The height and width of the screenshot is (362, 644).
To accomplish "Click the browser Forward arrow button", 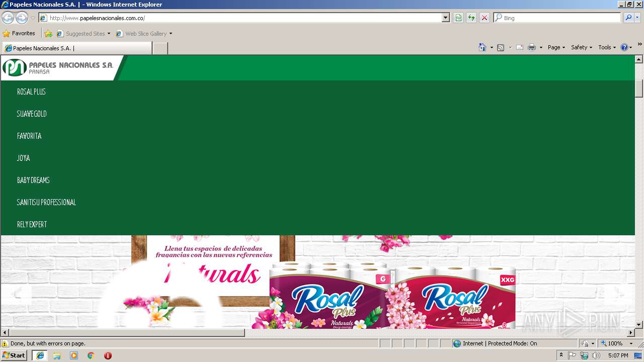I will [x=22, y=18].
